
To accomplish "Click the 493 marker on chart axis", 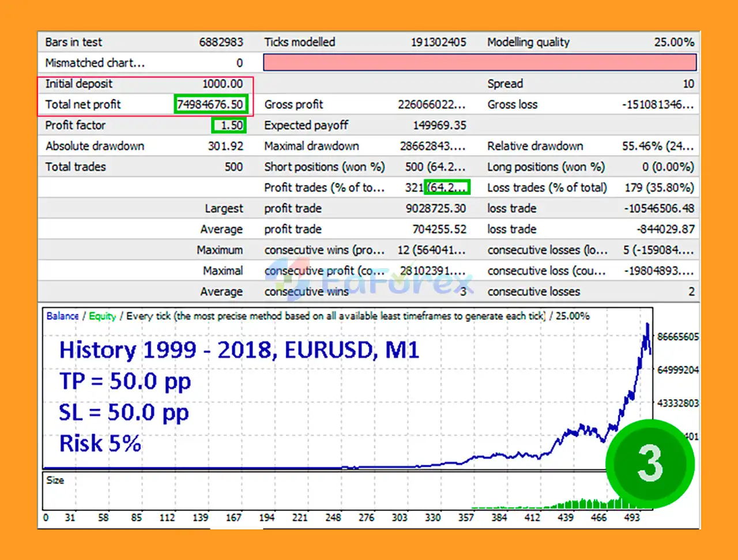I will click(631, 517).
